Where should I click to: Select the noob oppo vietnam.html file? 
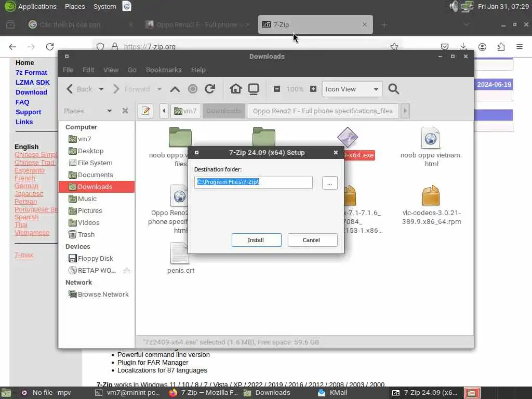coord(431,147)
